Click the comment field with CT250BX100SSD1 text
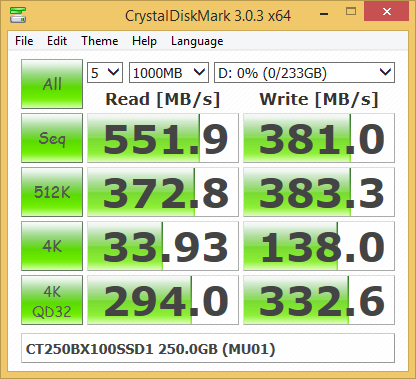 (208, 348)
